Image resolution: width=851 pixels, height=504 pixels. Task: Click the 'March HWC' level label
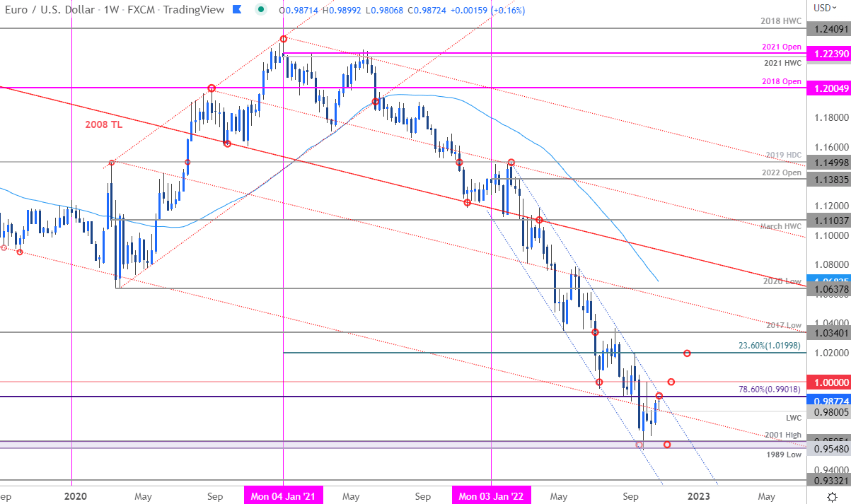[x=781, y=226]
